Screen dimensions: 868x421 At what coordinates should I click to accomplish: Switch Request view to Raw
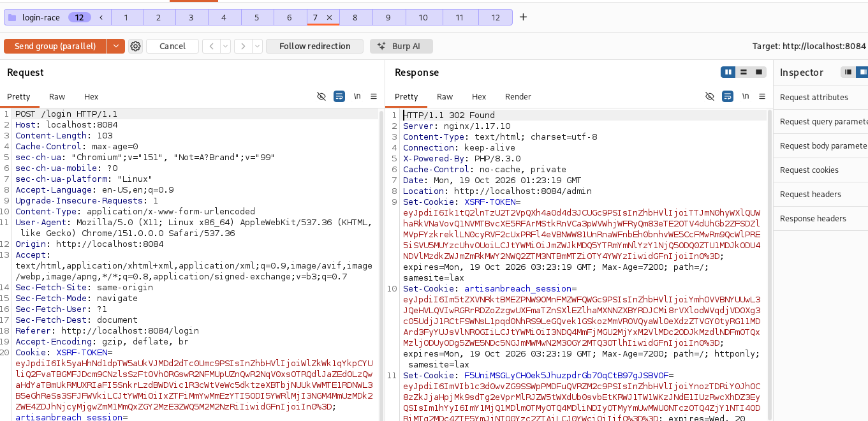57,97
